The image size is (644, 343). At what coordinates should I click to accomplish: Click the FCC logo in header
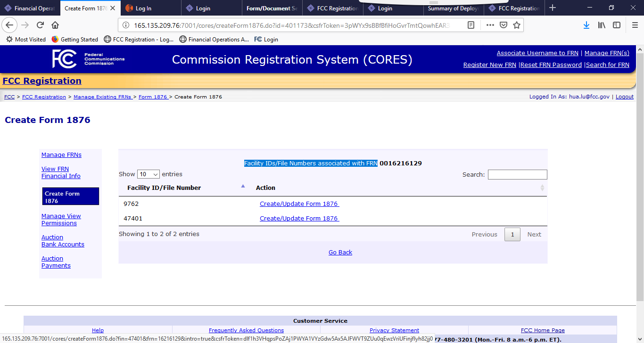pos(64,58)
